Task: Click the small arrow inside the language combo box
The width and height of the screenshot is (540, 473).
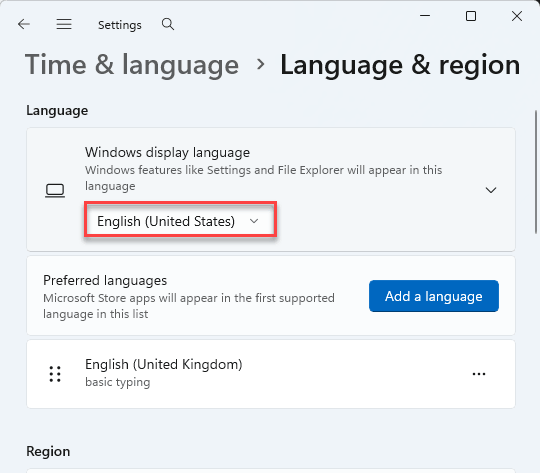Action: coord(254,221)
